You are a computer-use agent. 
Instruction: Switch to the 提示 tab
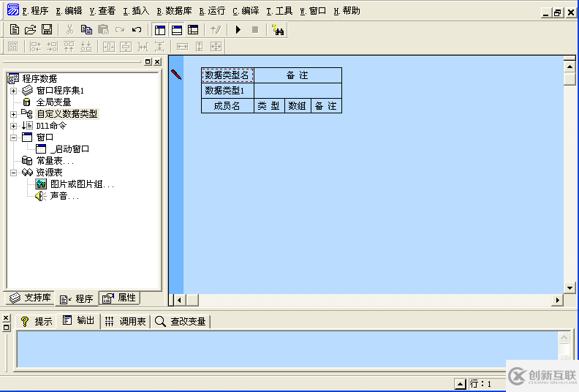pos(37,322)
